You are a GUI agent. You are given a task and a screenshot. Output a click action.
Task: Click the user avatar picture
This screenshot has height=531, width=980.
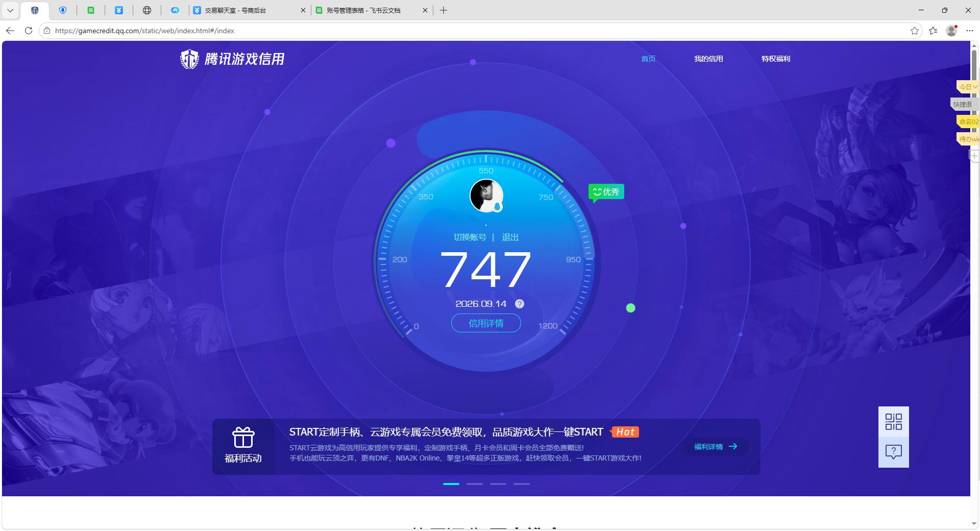point(486,196)
